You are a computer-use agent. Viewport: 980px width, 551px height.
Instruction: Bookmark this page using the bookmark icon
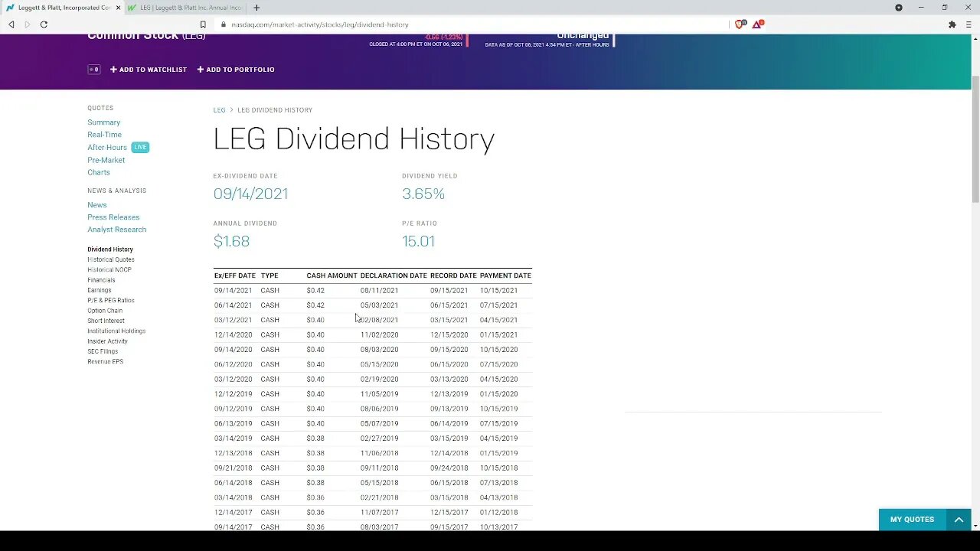click(203, 24)
